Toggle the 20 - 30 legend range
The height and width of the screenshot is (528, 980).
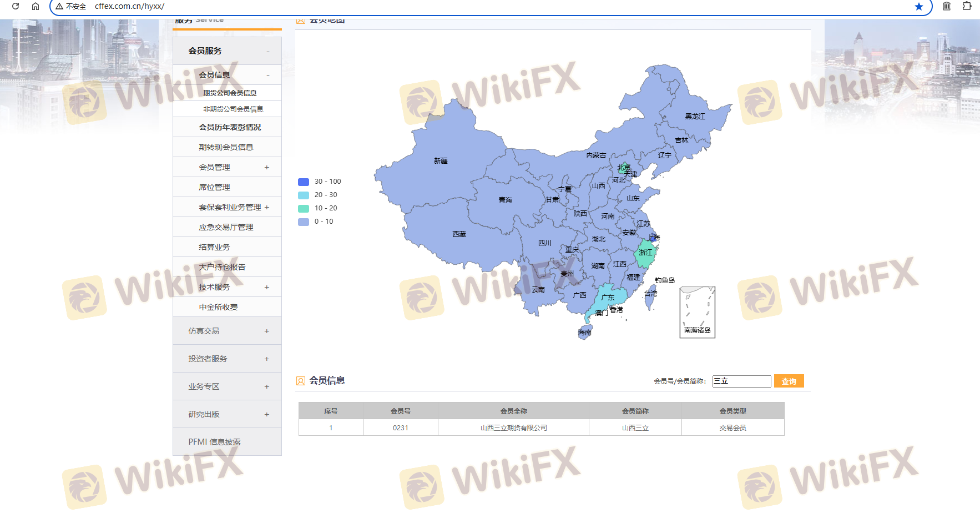click(x=318, y=195)
